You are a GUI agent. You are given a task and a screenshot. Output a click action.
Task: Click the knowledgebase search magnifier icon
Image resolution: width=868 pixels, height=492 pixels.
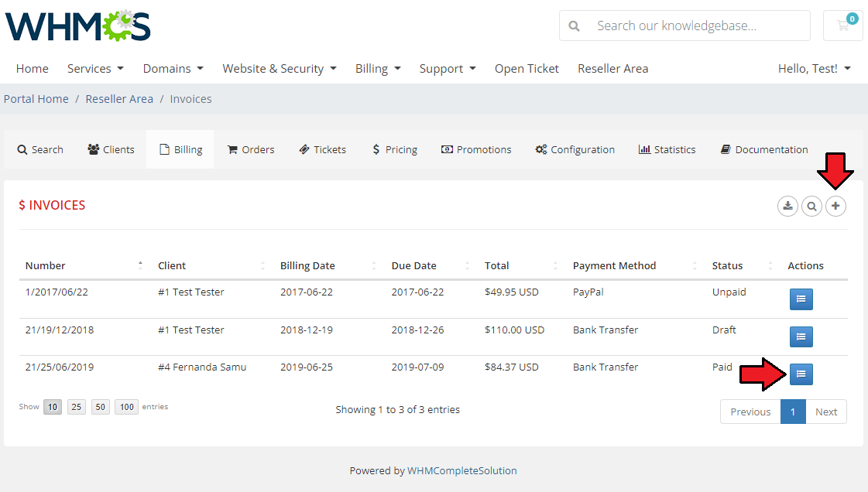click(x=574, y=26)
